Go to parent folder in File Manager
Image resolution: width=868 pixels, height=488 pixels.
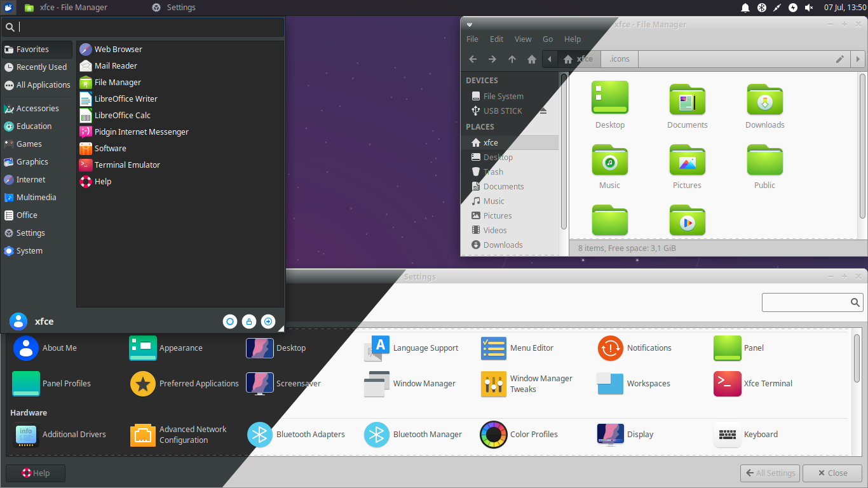pyautogui.click(x=512, y=59)
